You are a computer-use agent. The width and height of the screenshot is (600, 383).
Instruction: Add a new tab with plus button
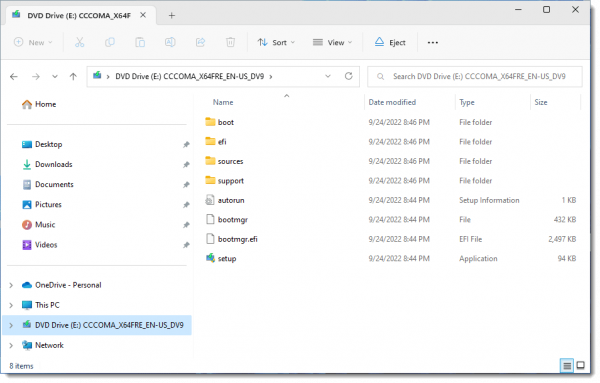[x=171, y=15]
